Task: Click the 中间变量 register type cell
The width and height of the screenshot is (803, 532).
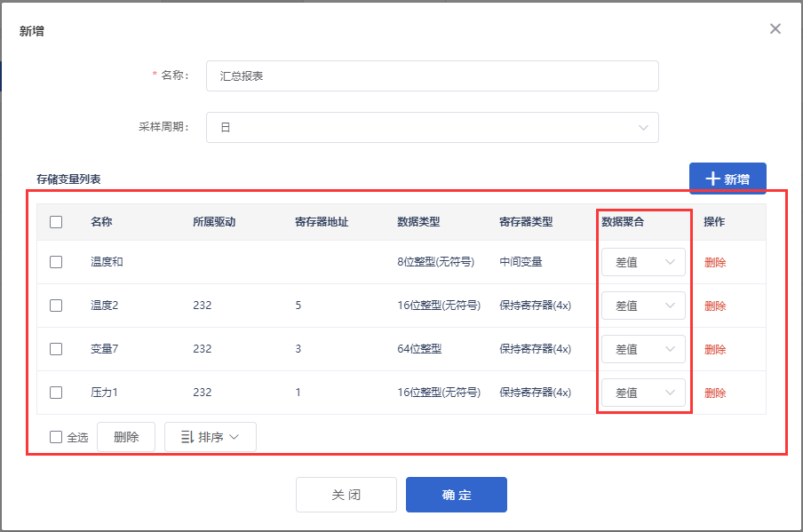Action: coord(521,262)
